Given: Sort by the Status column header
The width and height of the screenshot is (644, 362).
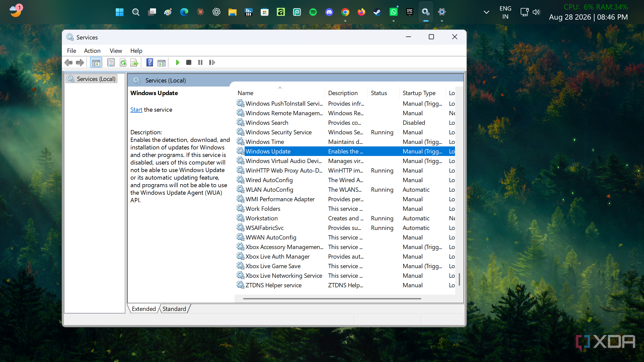Looking at the screenshot, I should (x=383, y=93).
